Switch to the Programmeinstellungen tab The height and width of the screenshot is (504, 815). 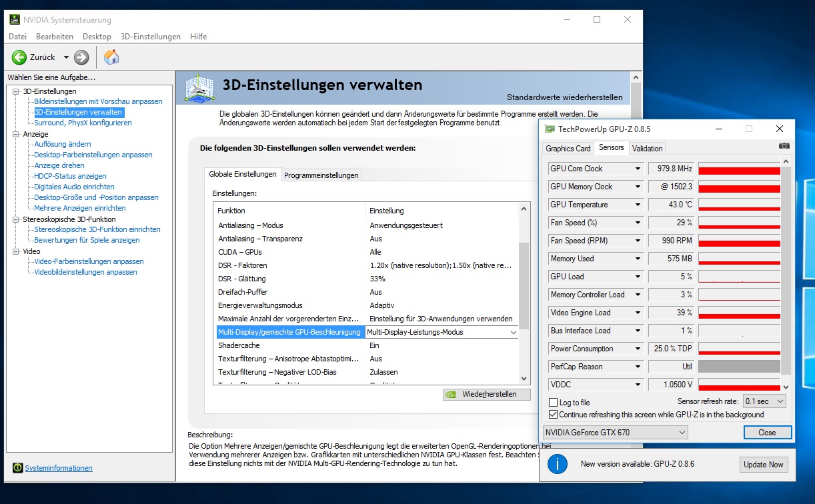(321, 175)
